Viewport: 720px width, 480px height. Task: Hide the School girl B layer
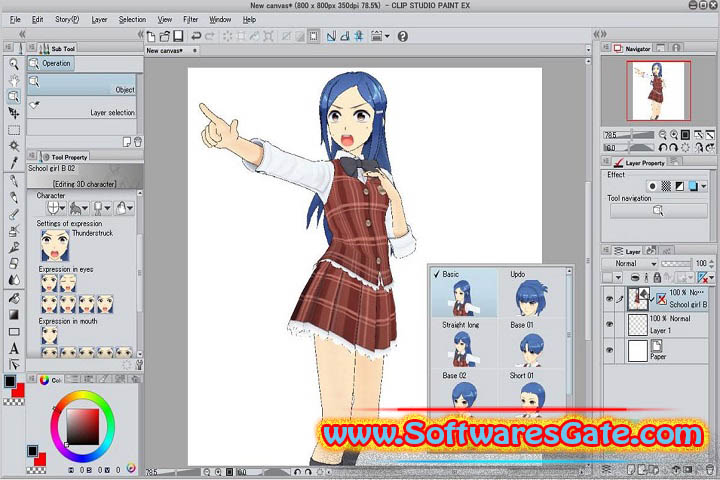click(609, 299)
